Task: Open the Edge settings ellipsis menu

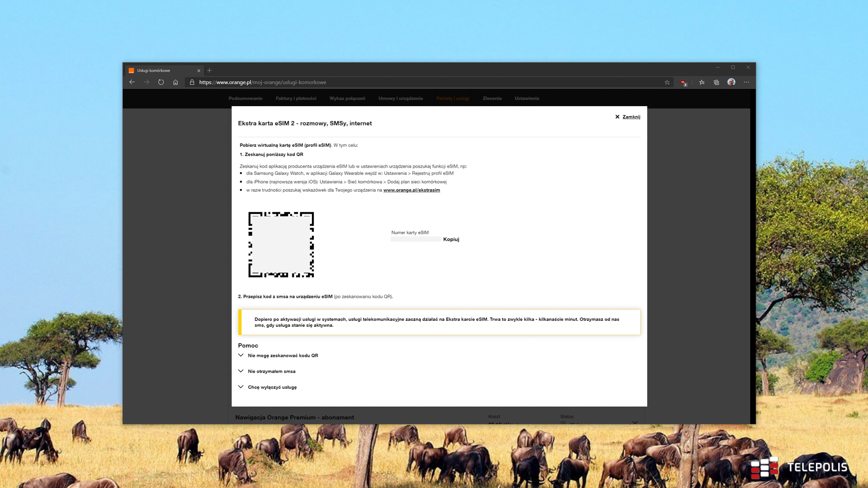Action: (x=746, y=82)
